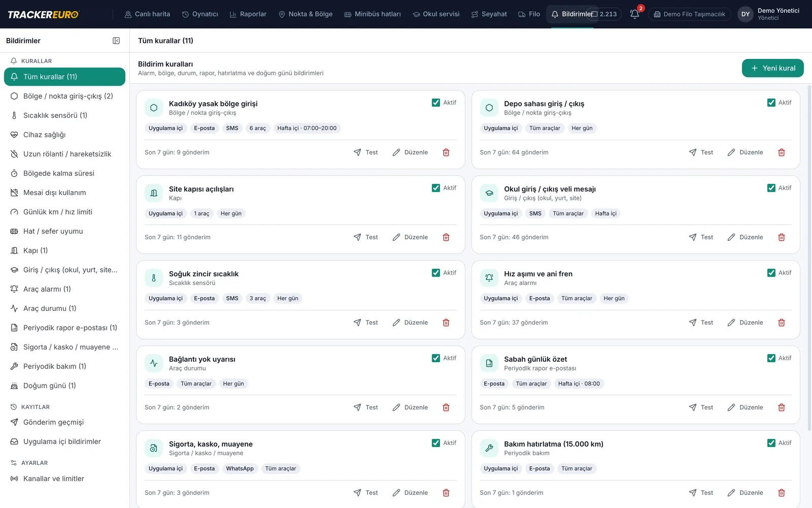Click the insurance icon of Sigorta, kasko, muayene card
The height and width of the screenshot is (508, 812).
pyautogui.click(x=154, y=448)
